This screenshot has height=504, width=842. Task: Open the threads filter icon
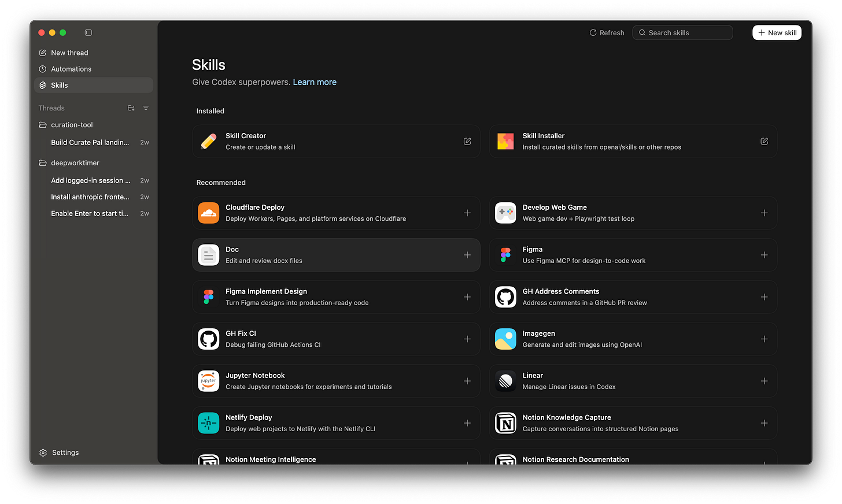click(x=146, y=108)
